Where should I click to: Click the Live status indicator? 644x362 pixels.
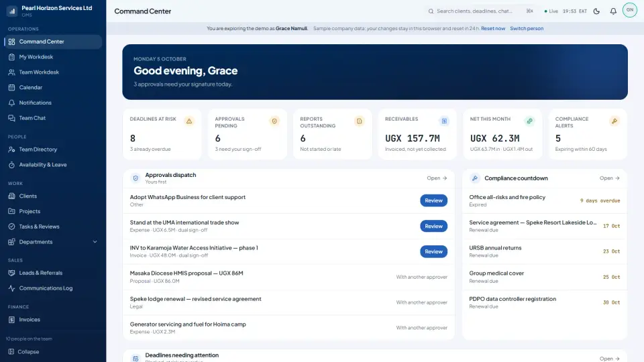coord(551,11)
